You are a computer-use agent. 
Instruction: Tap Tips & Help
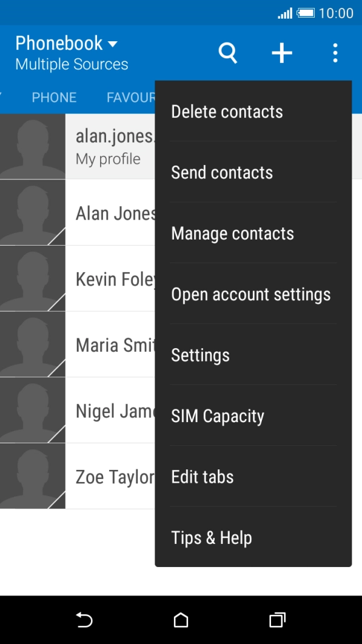[x=211, y=537]
